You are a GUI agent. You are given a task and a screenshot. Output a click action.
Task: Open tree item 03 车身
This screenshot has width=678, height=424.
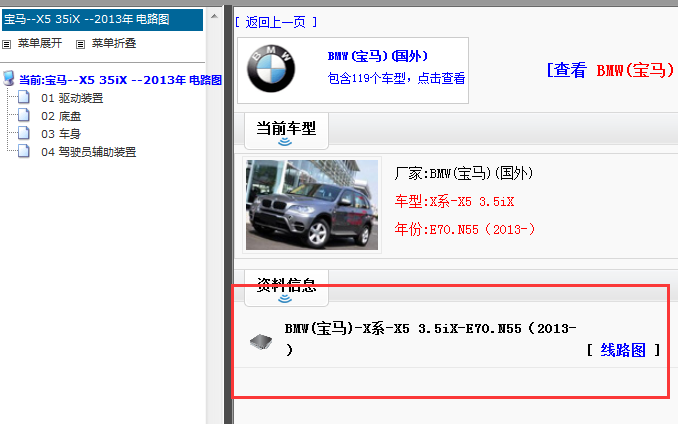[x=61, y=134]
